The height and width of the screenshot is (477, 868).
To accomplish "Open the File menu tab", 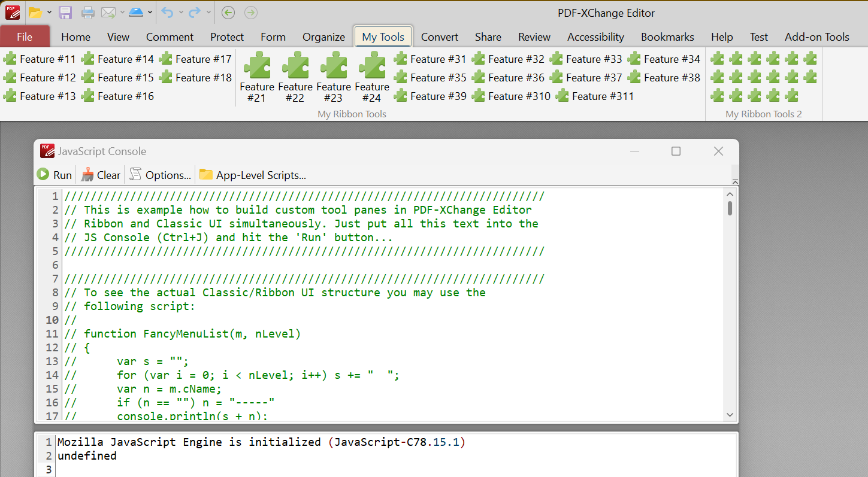I will click(x=25, y=37).
